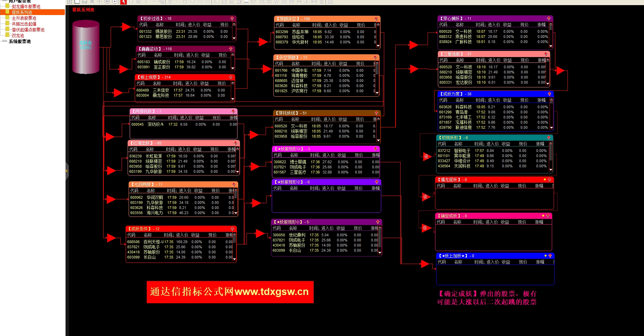This screenshot has width=644, height=336.
Task: Click the yellow diamond on 妖上加妖 header
Action: (x=545, y=255)
